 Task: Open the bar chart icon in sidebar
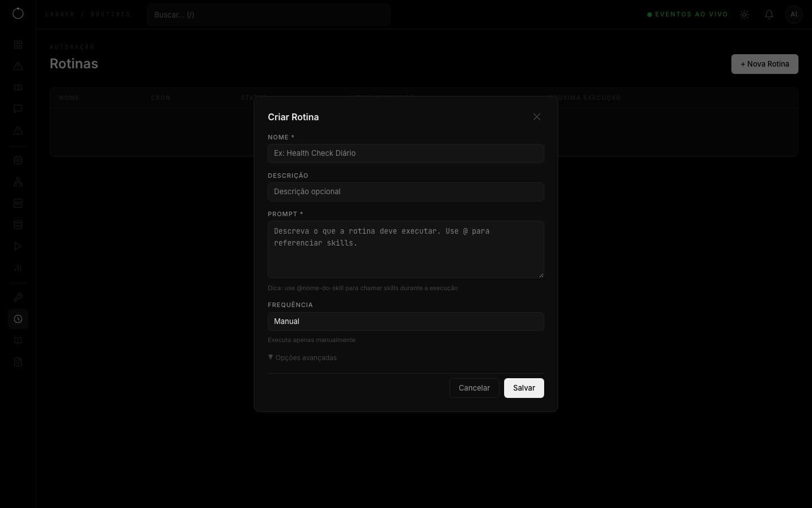click(18, 268)
